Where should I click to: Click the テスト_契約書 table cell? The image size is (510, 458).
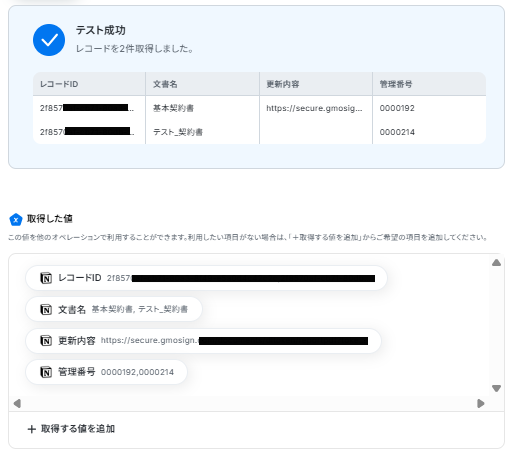pyautogui.click(x=202, y=132)
